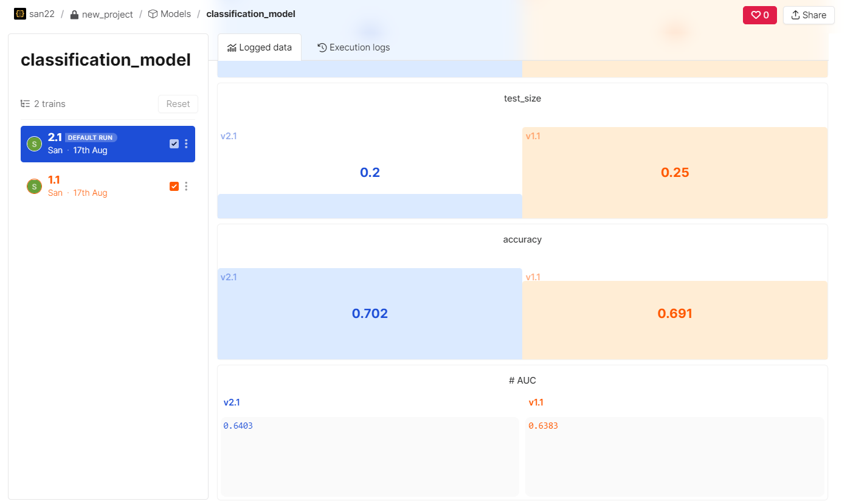Go to Models breadcrumb
The width and height of the screenshot is (853, 504).
[x=176, y=14]
